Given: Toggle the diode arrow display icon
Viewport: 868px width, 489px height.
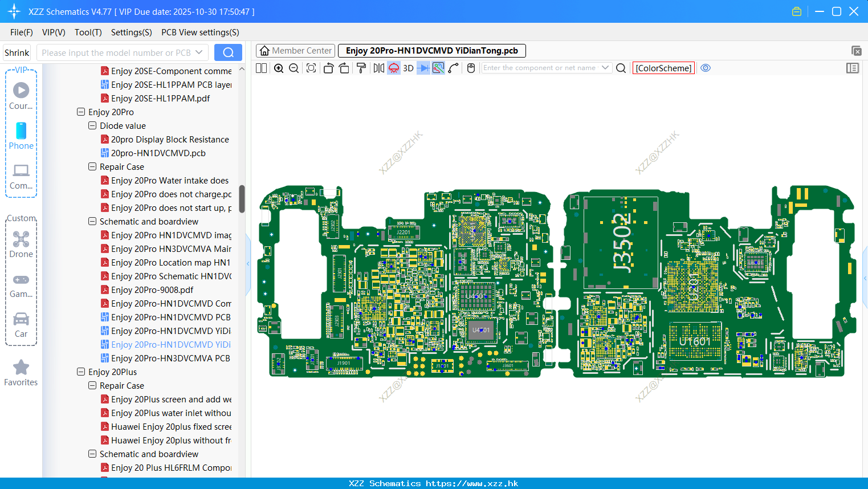Looking at the screenshot, I should pyautogui.click(x=423, y=68).
